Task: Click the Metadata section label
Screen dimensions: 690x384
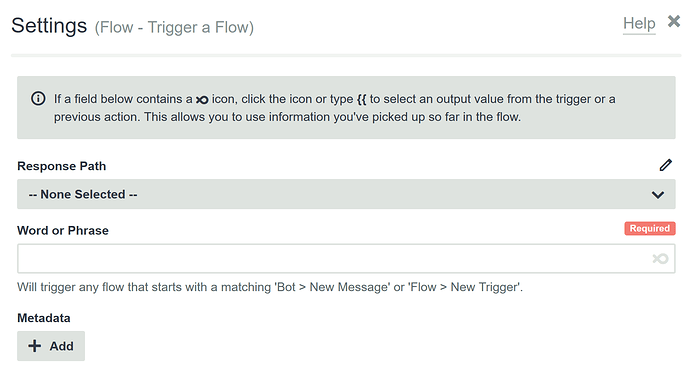Action: pos(44,318)
